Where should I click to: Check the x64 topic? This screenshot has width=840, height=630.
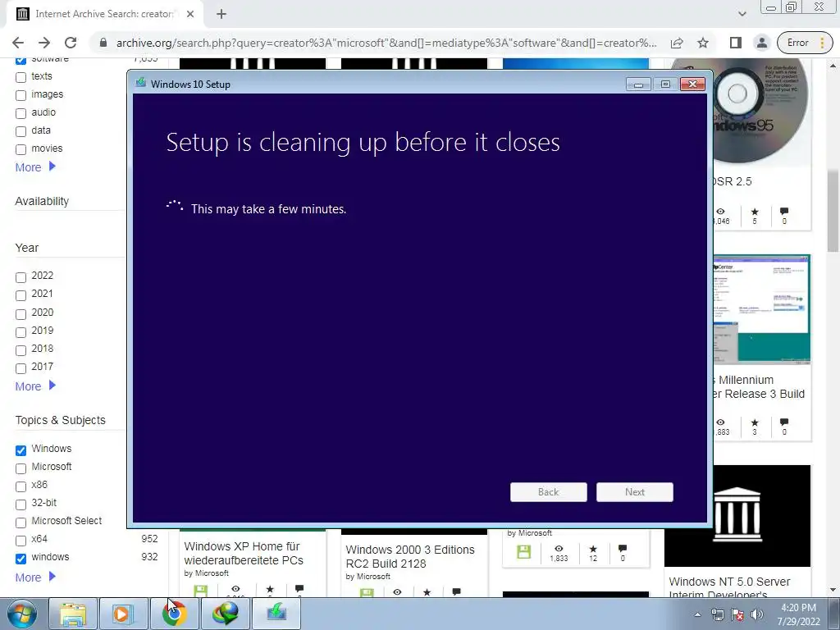[21, 541]
